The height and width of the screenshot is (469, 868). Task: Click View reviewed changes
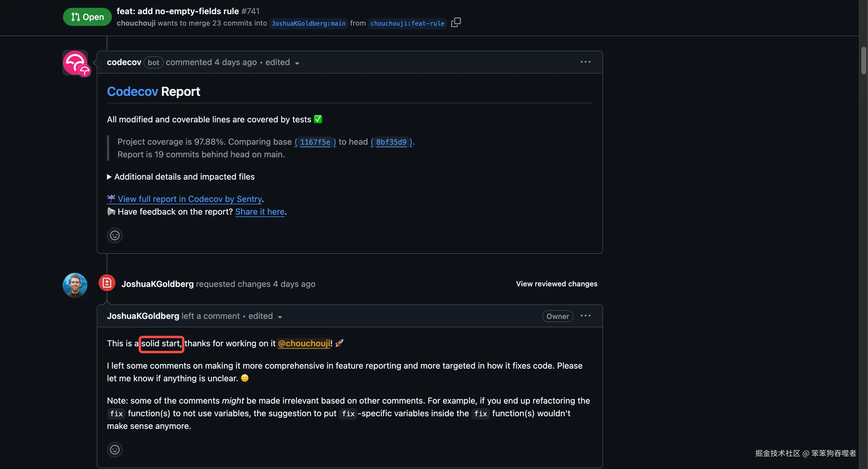click(556, 284)
